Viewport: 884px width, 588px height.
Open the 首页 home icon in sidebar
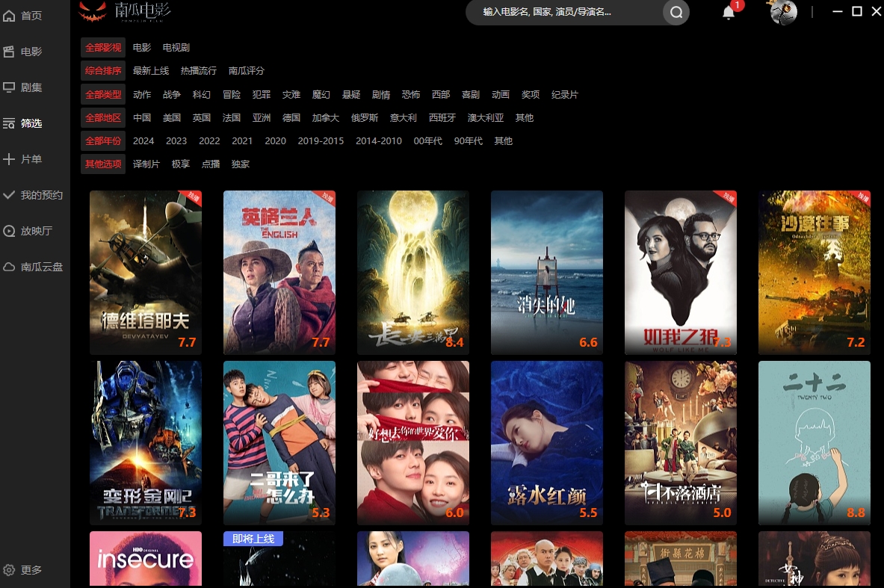tap(9, 16)
